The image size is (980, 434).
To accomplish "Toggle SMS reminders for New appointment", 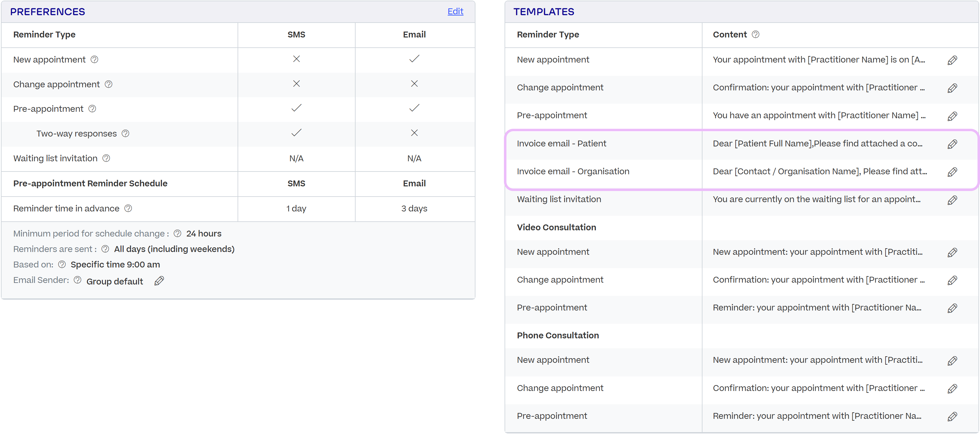I will [296, 59].
